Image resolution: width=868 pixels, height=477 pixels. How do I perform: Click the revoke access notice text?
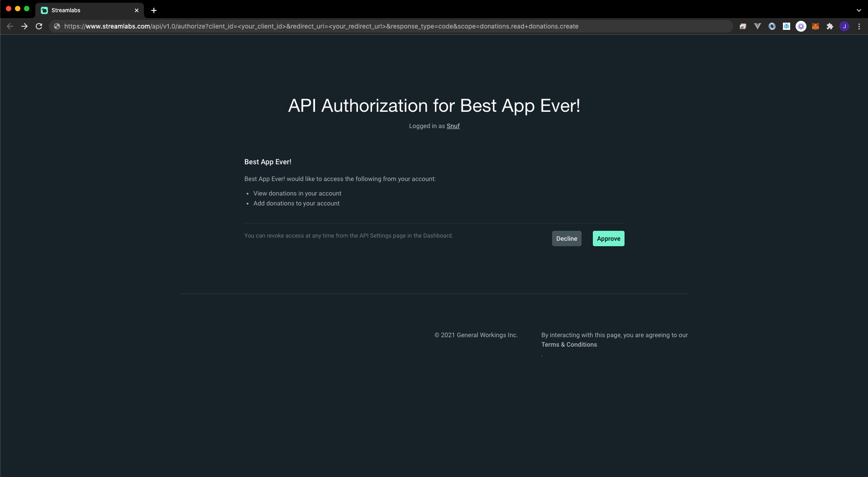[x=348, y=235]
